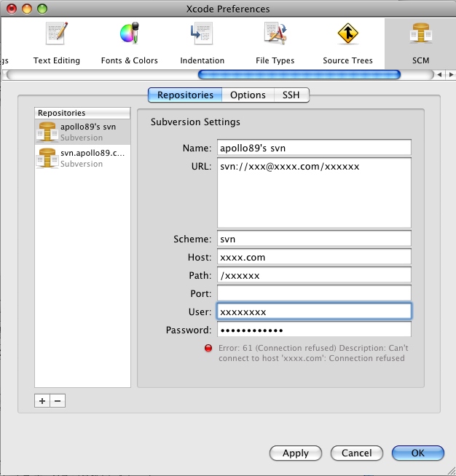Click the Apply button
This screenshot has width=456, height=476.
(x=295, y=453)
